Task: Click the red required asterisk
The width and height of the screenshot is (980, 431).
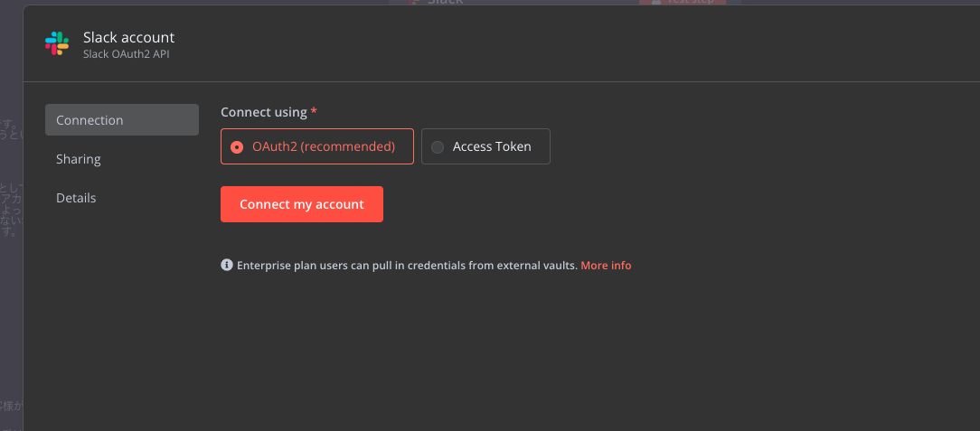Action: 314,111
